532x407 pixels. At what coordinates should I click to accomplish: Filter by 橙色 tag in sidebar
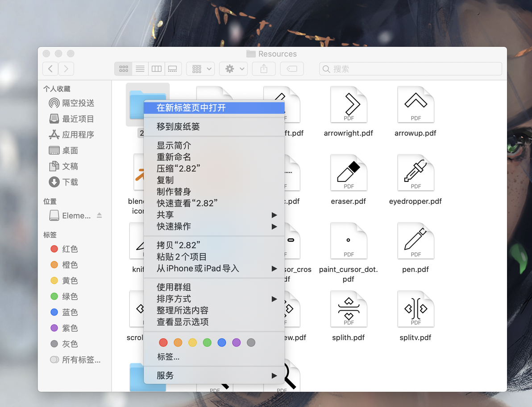point(64,265)
